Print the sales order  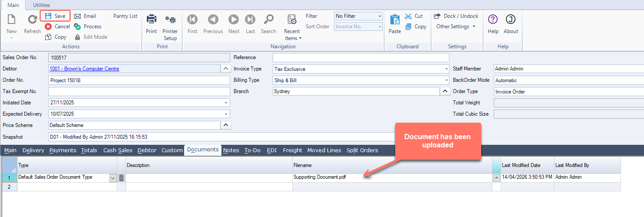(x=151, y=24)
